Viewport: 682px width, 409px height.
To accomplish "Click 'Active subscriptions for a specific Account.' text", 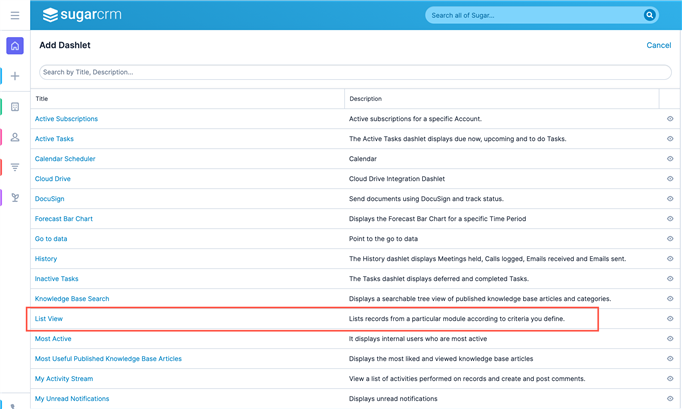I will pos(415,119).
